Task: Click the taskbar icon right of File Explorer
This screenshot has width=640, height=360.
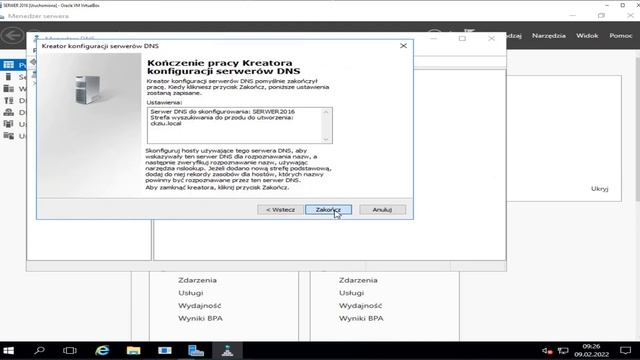Action: click(x=165, y=351)
